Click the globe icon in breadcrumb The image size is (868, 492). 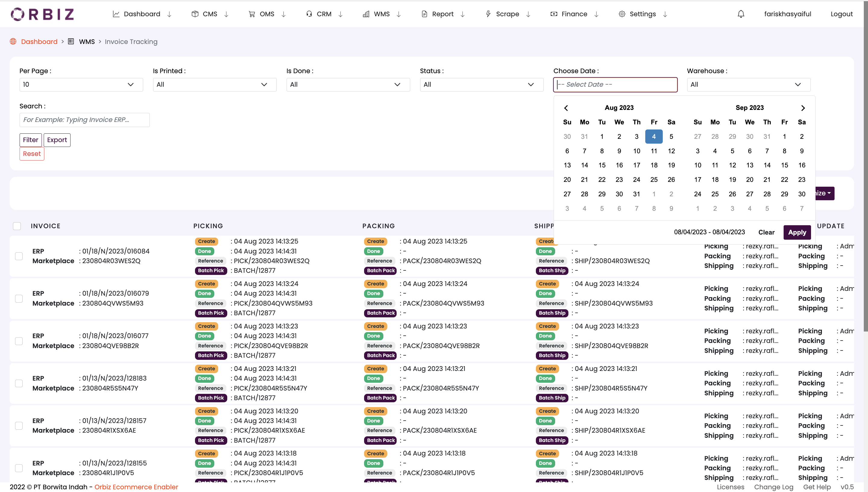pyautogui.click(x=13, y=42)
